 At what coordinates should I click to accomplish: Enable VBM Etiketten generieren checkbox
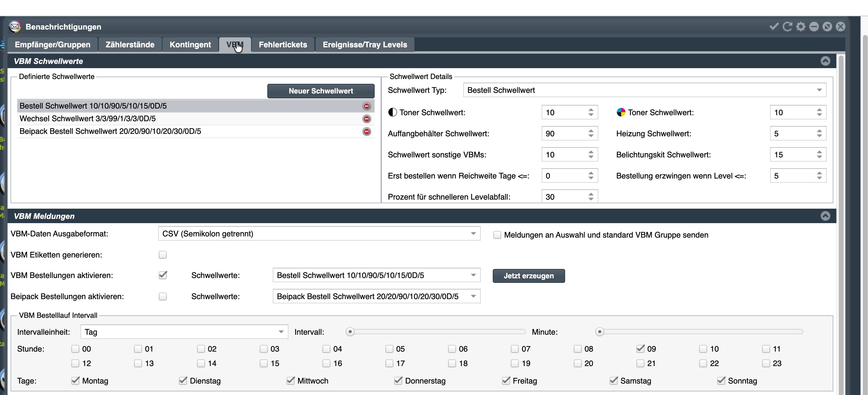coord(163,255)
